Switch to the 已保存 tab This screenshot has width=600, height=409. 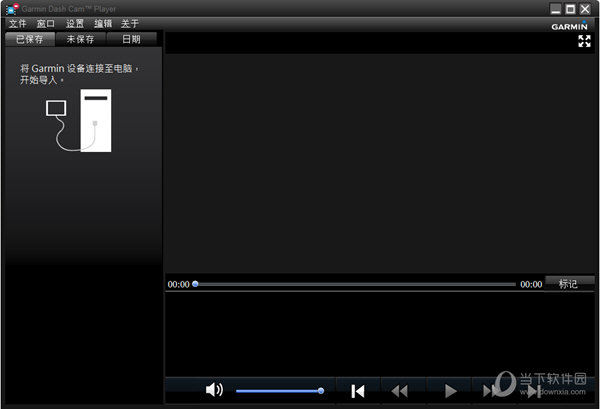pyautogui.click(x=30, y=39)
